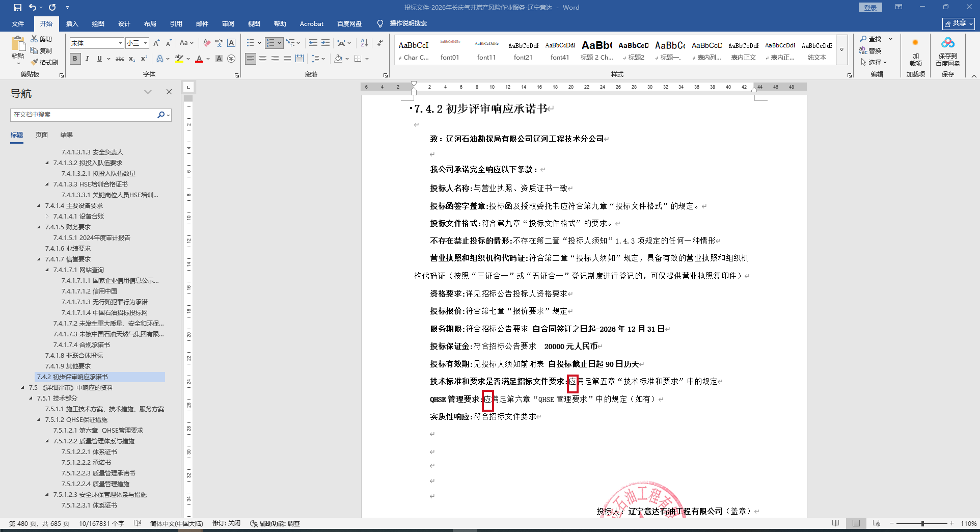Screen dimensions: 980x532
Task: Switch to the 布局 ribbon tab
Action: (x=150, y=23)
